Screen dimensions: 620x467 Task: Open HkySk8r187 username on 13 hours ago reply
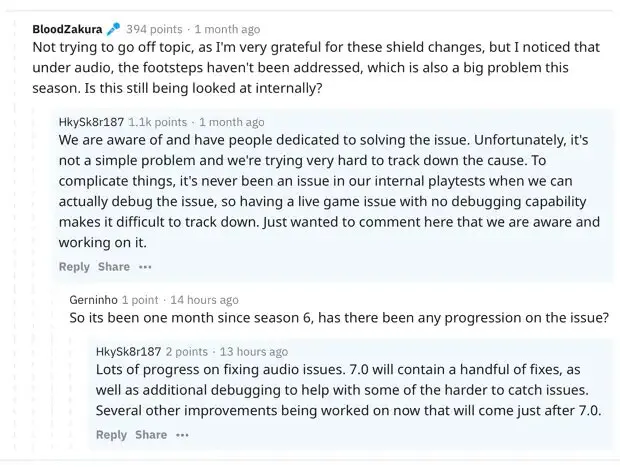coord(129,352)
